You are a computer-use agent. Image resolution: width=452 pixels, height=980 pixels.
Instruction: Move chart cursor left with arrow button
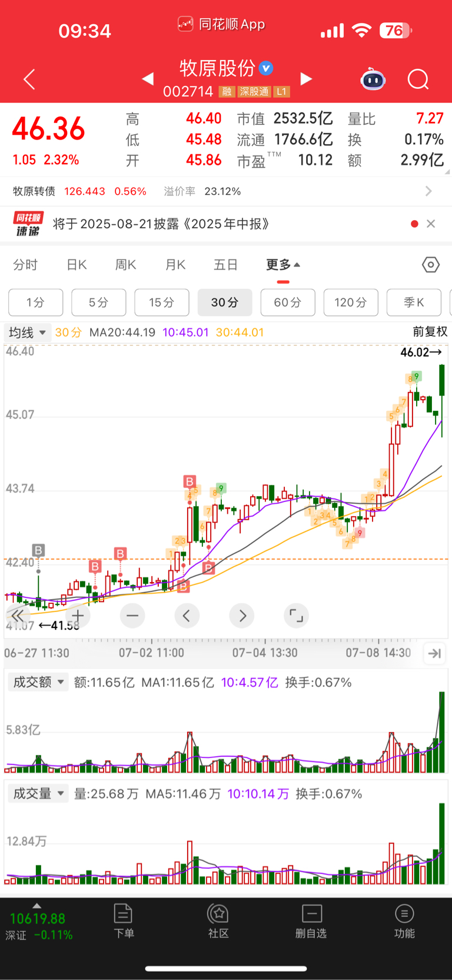coord(187,616)
